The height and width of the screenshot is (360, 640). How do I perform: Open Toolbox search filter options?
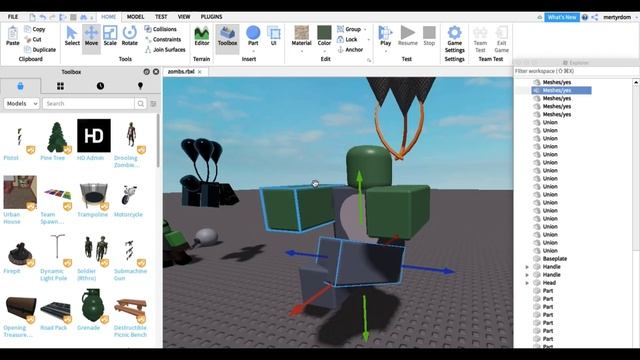point(153,104)
